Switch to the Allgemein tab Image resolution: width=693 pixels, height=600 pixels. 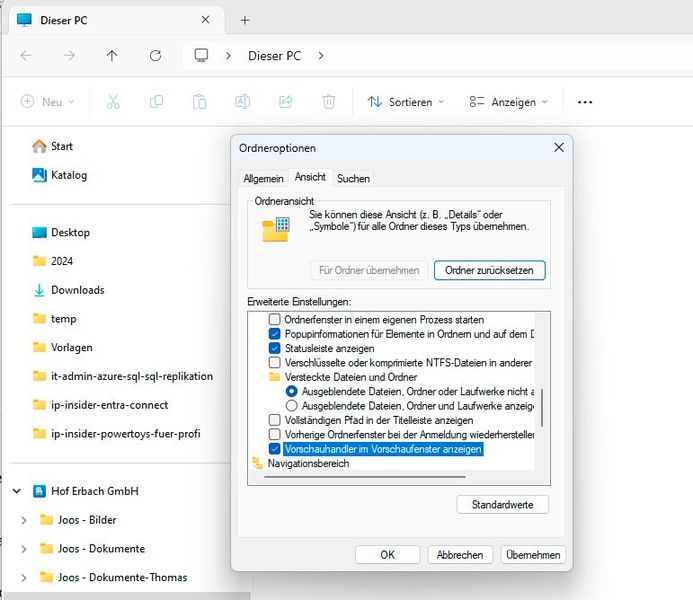click(263, 178)
